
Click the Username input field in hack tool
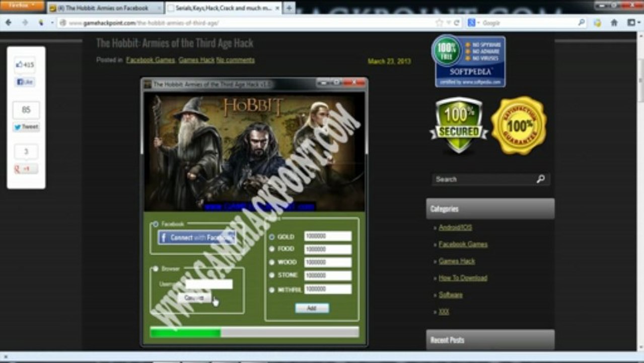tap(209, 284)
